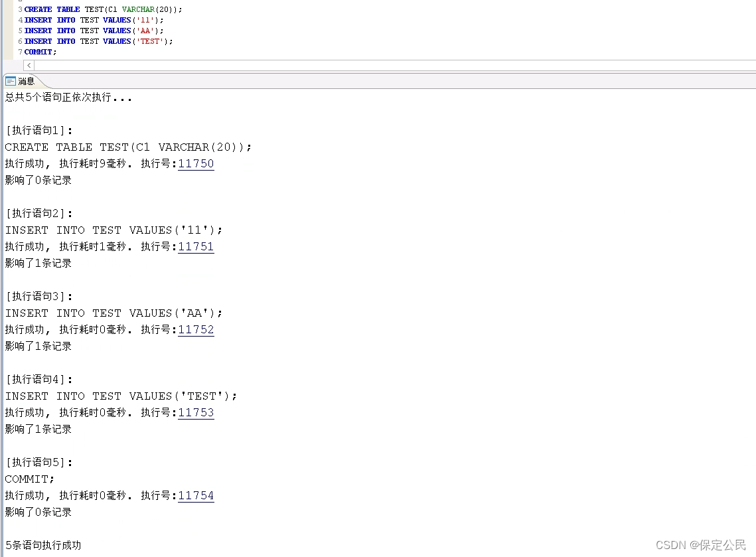Click 影响了0条记录 under statement 5

(38, 512)
